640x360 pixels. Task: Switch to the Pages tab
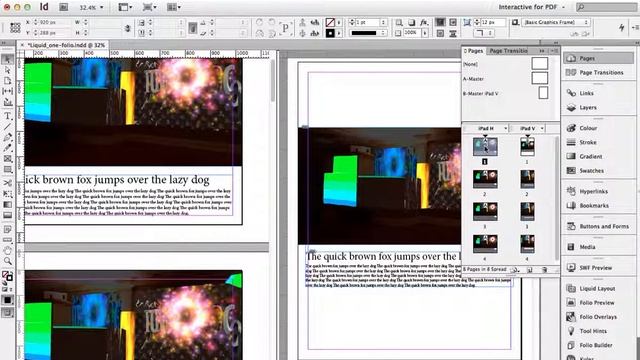click(474, 51)
